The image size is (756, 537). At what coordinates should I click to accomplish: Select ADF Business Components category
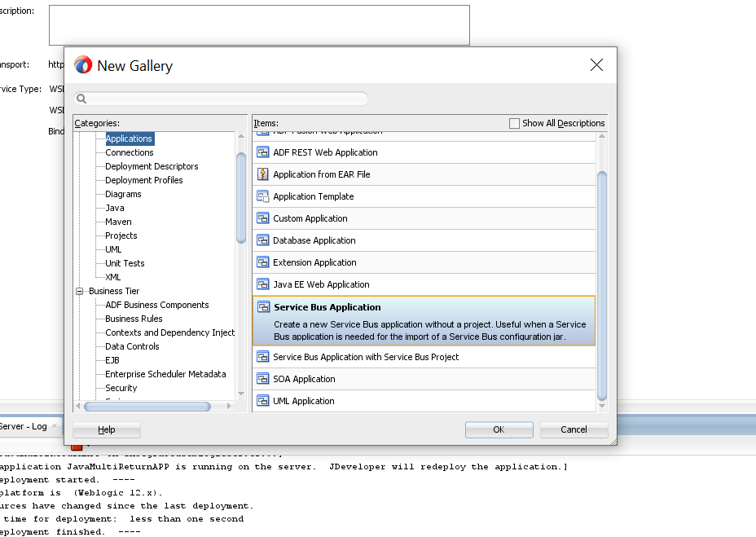point(156,305)
